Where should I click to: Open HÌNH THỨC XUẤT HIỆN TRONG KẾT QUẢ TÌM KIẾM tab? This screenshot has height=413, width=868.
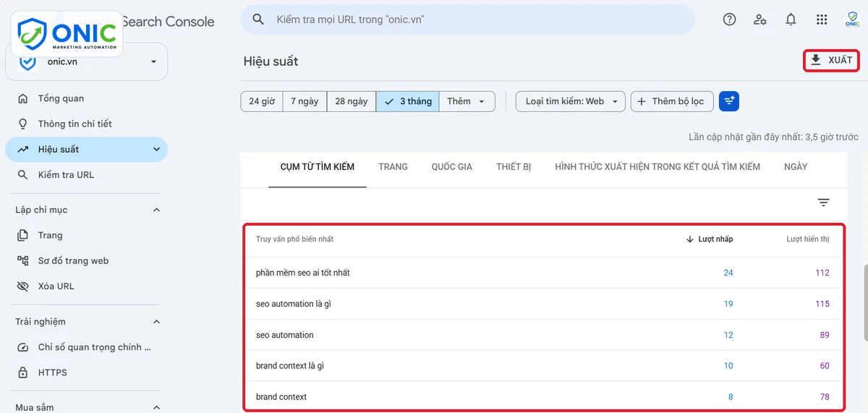[x=658, y=167]
